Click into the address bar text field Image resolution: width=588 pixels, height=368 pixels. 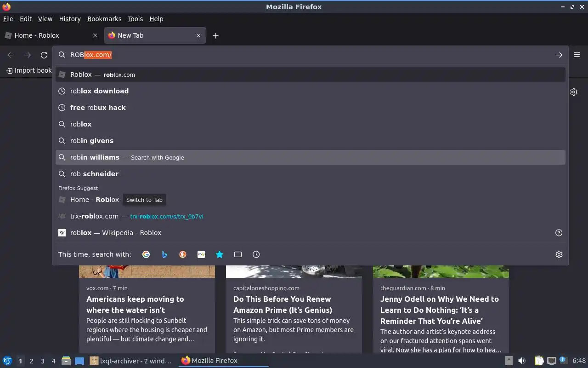(x=311, y=55)
